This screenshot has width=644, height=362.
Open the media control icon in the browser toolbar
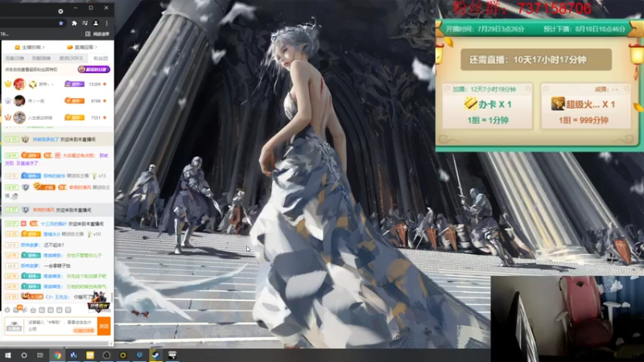tap(85, 23)
